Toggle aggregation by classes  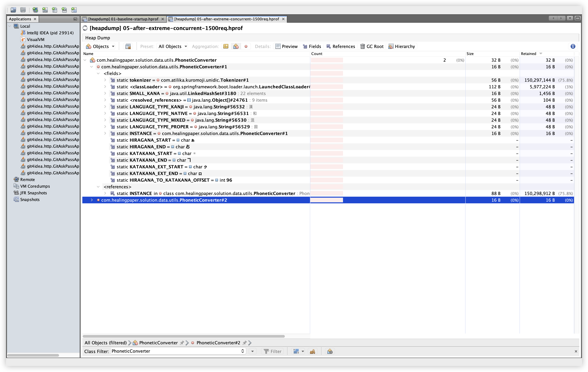(236, 46)
